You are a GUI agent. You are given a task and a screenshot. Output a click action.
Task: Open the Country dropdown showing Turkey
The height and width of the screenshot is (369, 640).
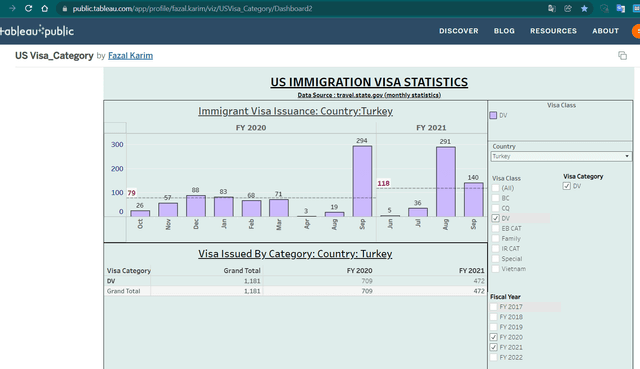point(561,156)
